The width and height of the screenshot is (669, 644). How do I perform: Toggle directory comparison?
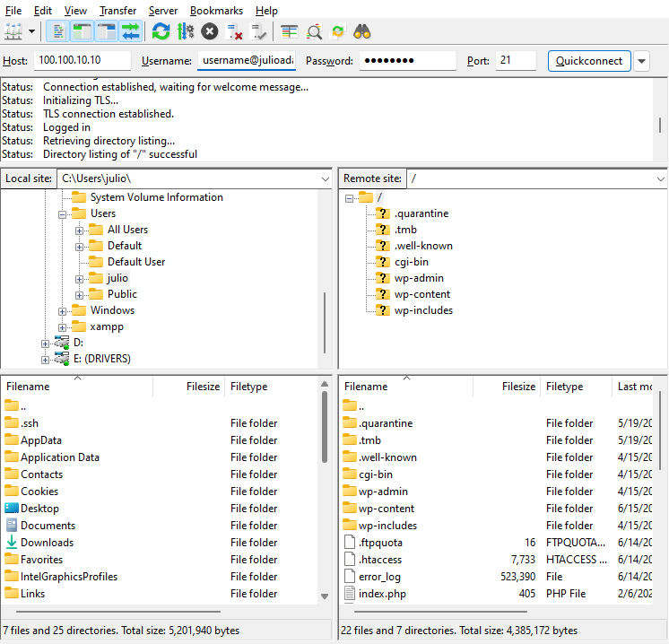pyautogui.click(x=314, y=31)
